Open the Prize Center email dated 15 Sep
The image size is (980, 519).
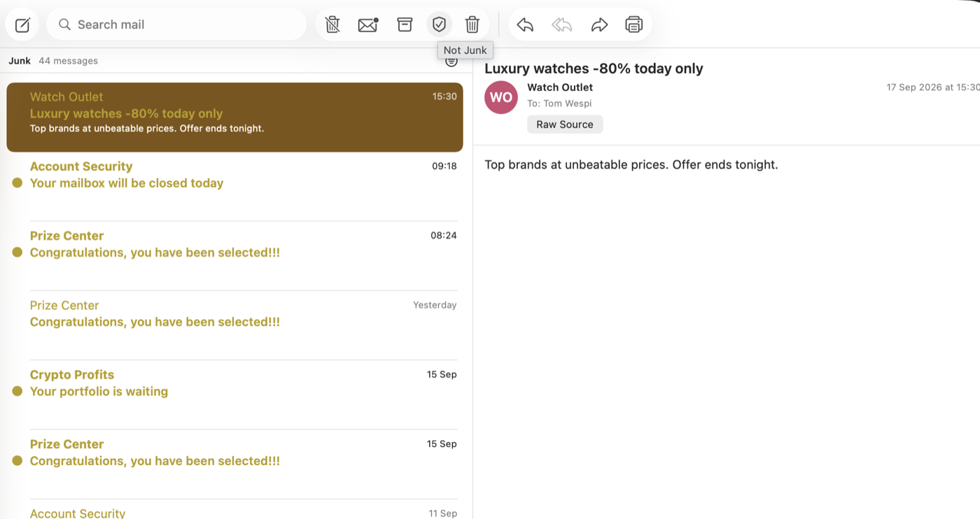click(234, 464)
